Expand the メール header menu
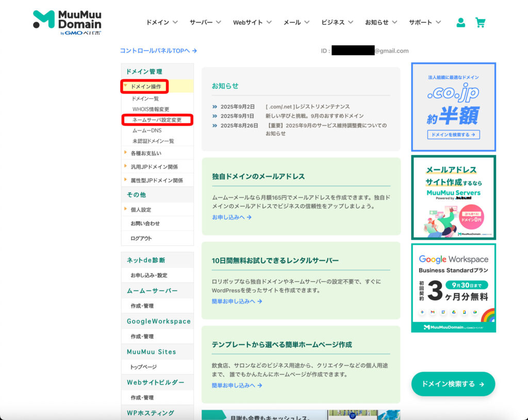The image size is (528, 420). point(296,23)
